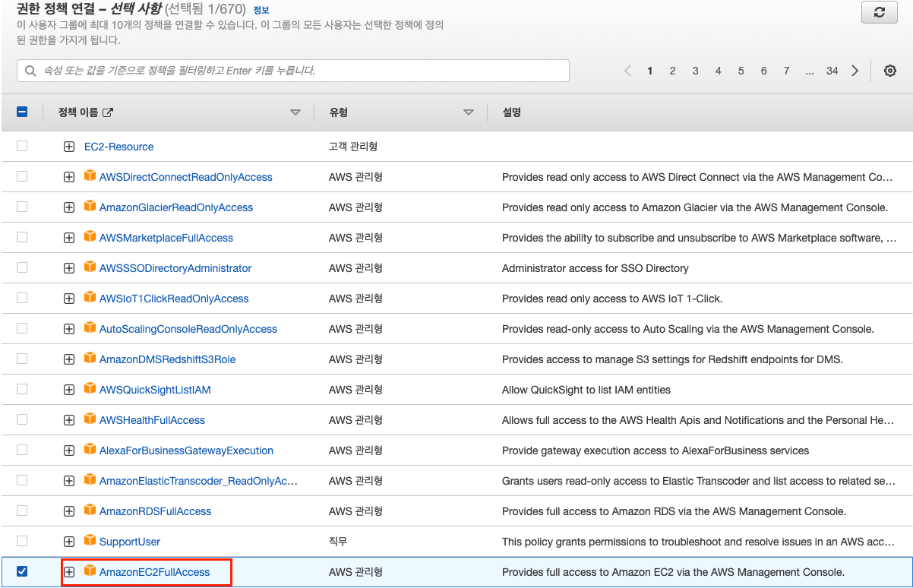Click 'Allow QuickSight to list IAM entities' description
Image resolution: width=913 pixels, height=588 pixels.
coord(586,390)
